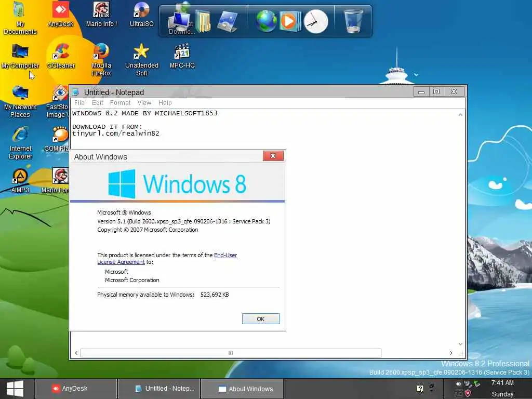Click Notepad horizontal scrollbar right arrow
Screen dimensions: 532x399
pos(451,353)
